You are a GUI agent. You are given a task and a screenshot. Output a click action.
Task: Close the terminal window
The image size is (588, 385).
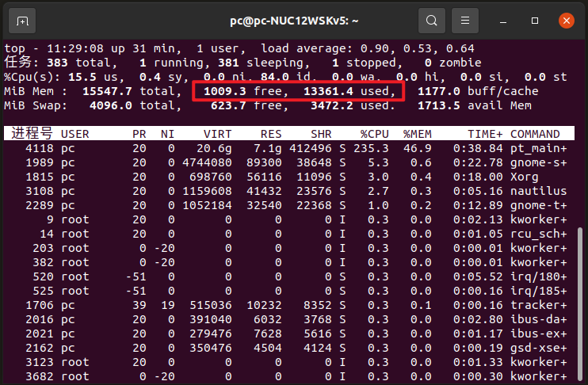(x=567, y=21)
